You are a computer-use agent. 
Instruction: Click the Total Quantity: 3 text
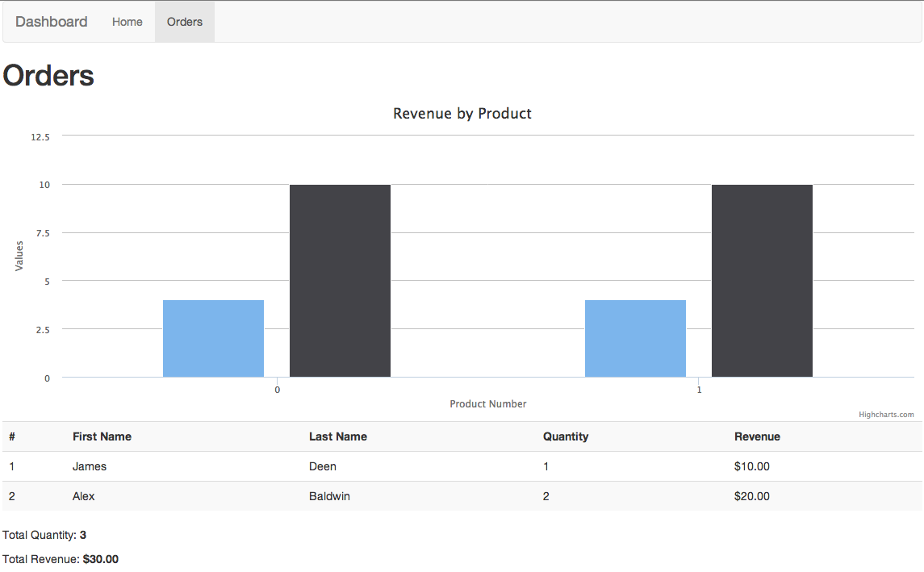44,535
